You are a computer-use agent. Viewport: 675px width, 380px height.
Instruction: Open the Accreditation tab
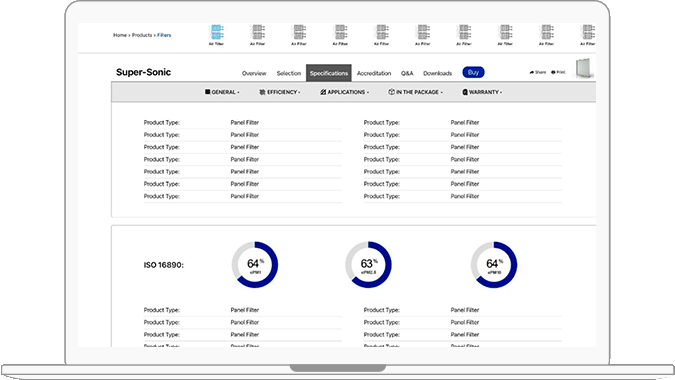pos(374,73)
